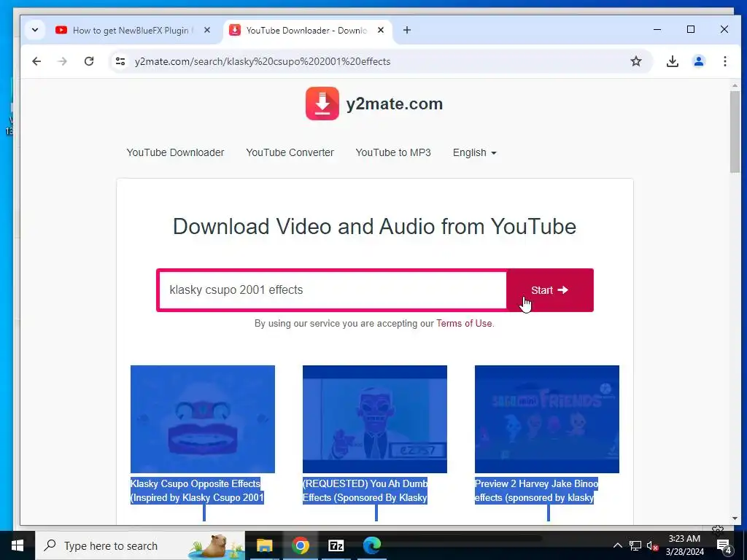
Task: Click Klasky Csupo Opposite Effects title
Action: coord(197,491)
